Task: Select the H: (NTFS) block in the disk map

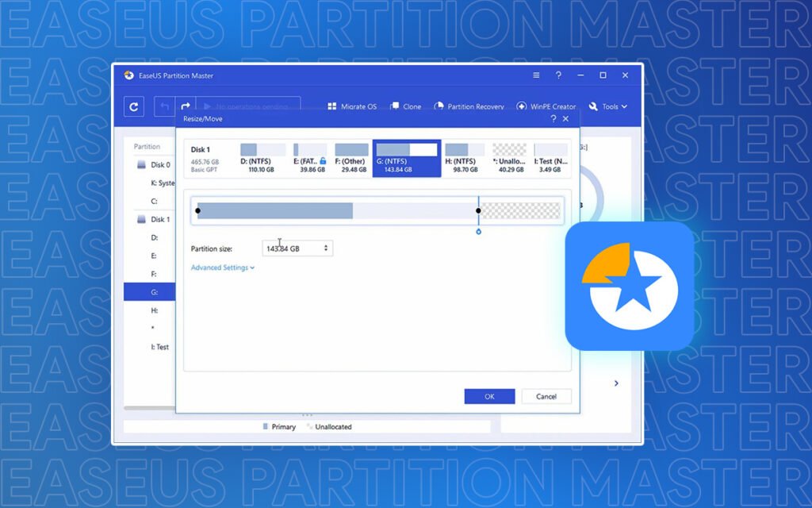Action: point(464,155)
